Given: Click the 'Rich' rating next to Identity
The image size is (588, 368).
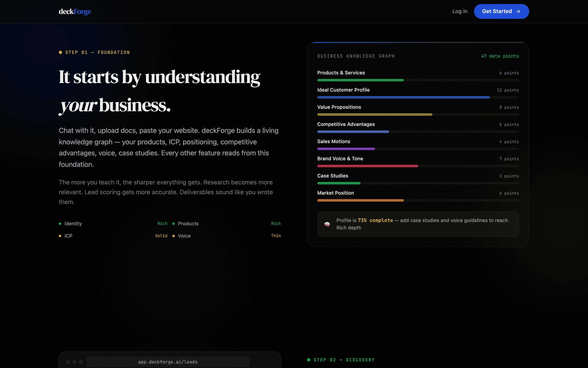Looking at the screenshot, I should pos(162,223).
